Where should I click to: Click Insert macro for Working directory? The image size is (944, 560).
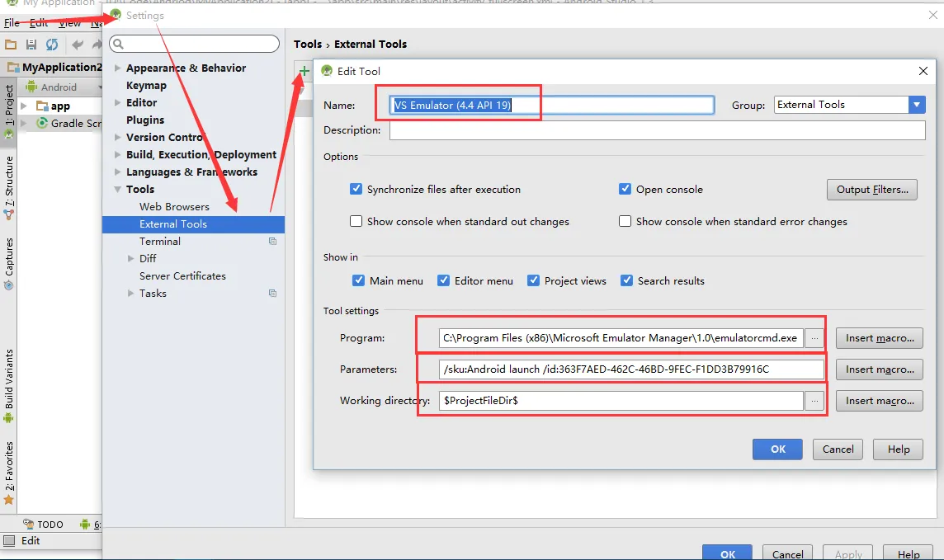tap(880, 401)
